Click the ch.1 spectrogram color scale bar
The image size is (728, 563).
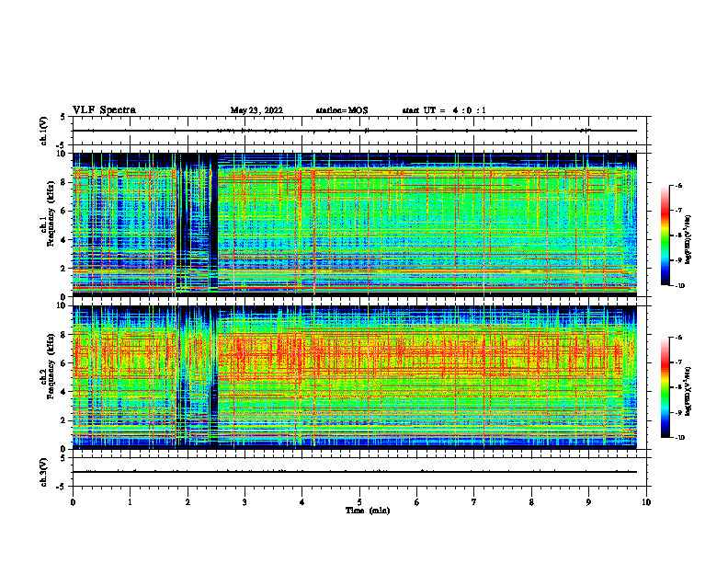[x=665, y=236]
